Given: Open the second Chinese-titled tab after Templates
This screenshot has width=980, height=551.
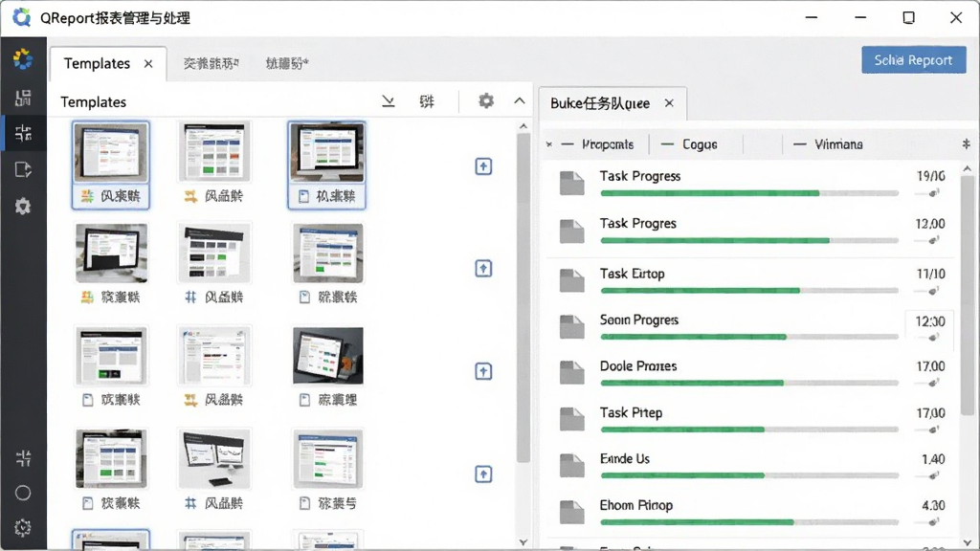Looking at the screenshot, I should click(x=212, y=63).
